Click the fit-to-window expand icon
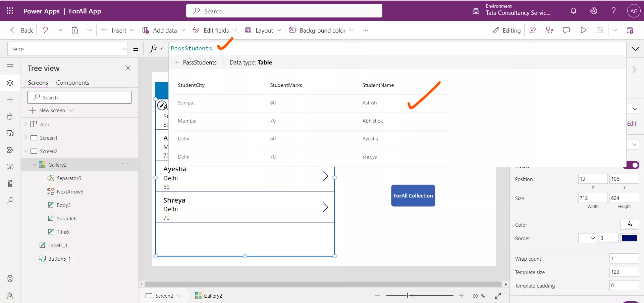Viewport: 644px width, 303px height. (x=498, y=296)
